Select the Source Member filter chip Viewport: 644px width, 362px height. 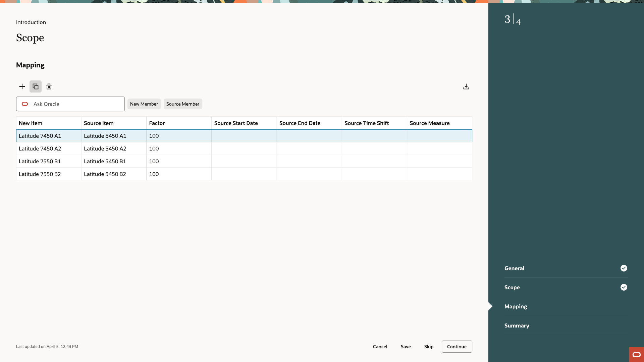[x=183, y=104]
